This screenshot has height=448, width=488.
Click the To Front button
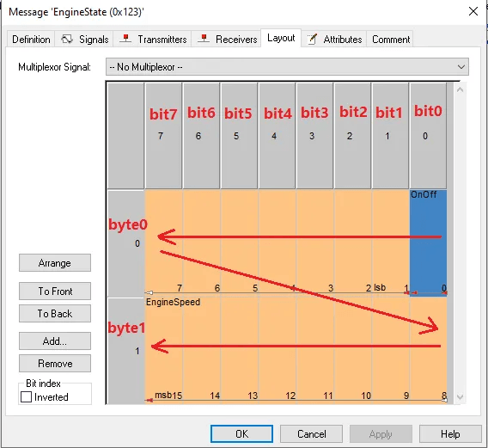point(55,291)
